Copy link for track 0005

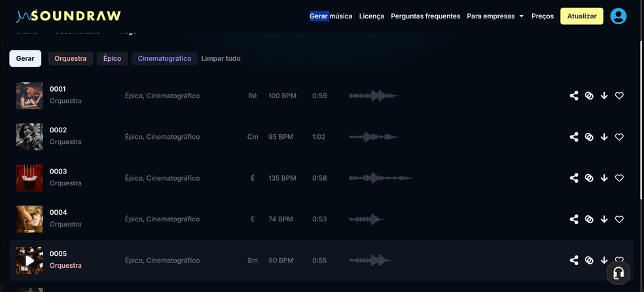pyautogui.click(x=589, y=260)
